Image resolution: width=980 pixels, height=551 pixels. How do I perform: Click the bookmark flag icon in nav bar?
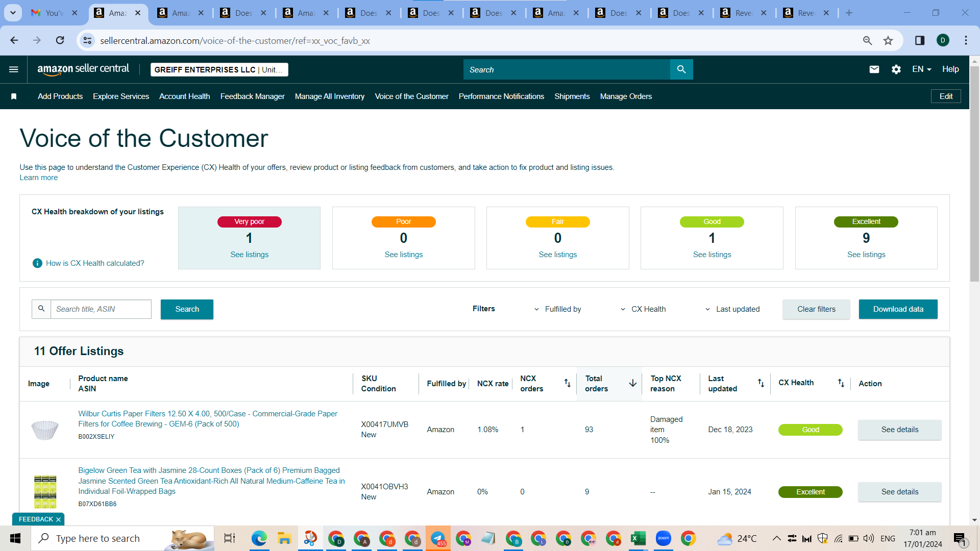[14, 96]
